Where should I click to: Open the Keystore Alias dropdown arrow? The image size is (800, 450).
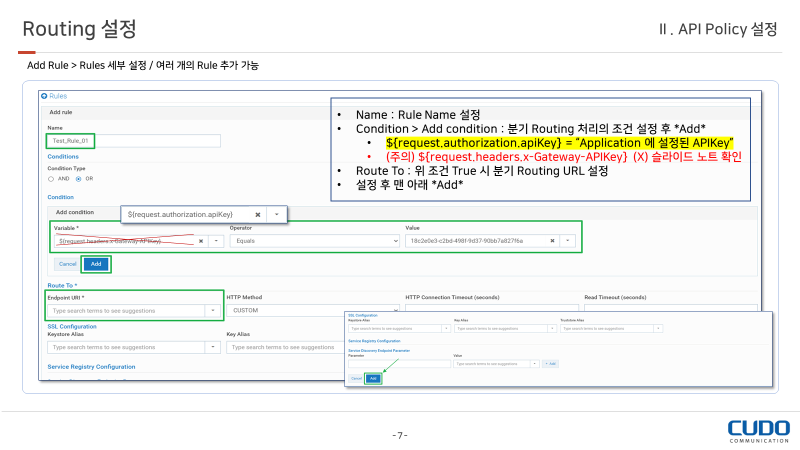(x=213, y=347)
